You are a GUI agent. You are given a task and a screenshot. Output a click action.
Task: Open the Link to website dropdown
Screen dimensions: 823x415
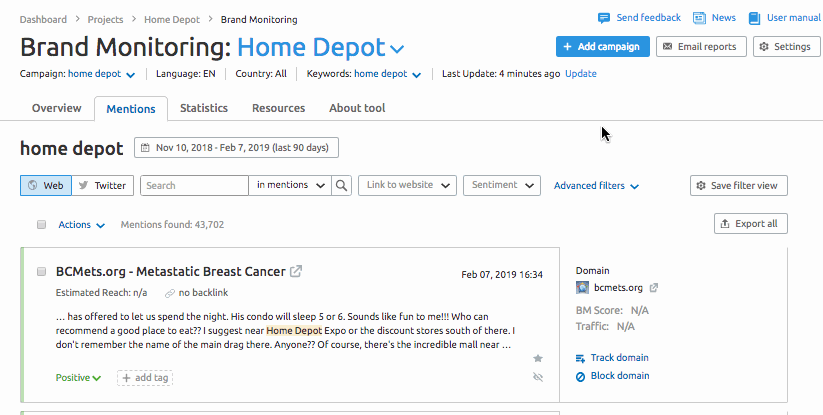pos(407,185)
